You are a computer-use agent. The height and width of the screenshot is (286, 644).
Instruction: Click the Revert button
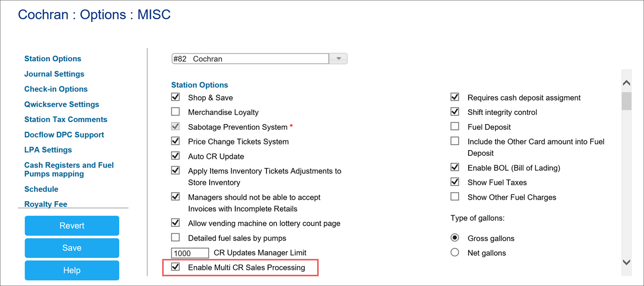point(72,226)
